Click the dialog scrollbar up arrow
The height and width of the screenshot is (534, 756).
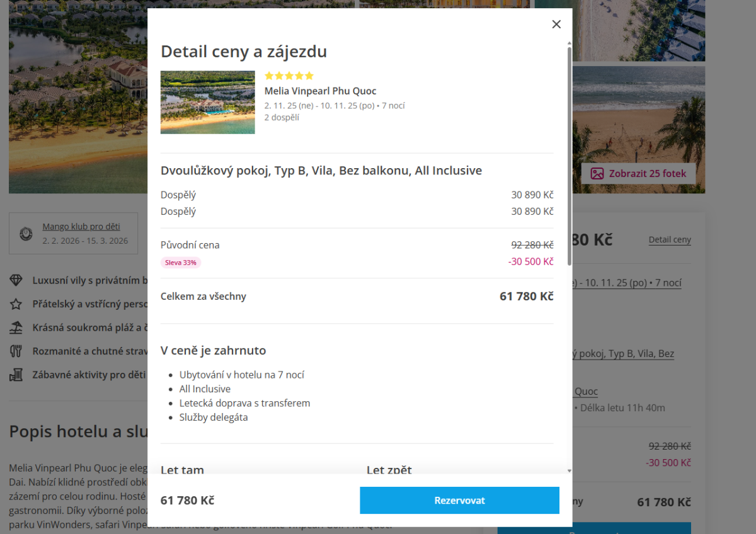point(570,43)
